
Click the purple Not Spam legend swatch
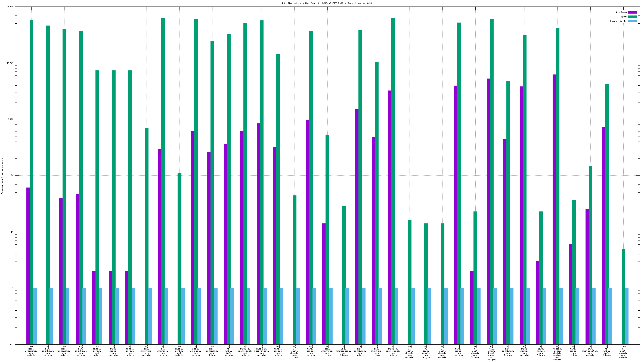click(632, 12)
